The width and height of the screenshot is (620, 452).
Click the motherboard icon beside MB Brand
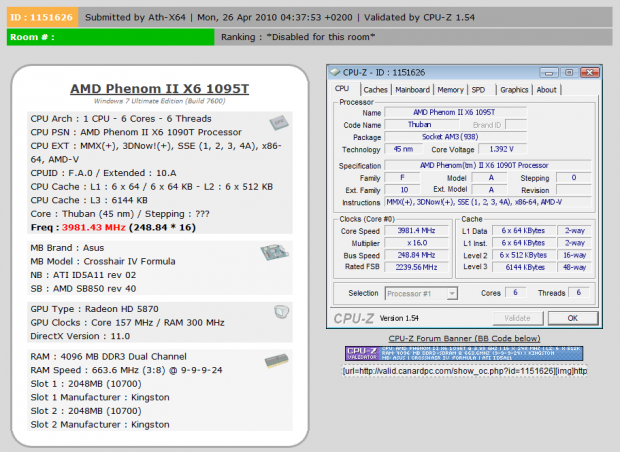(x=274, y=252)
